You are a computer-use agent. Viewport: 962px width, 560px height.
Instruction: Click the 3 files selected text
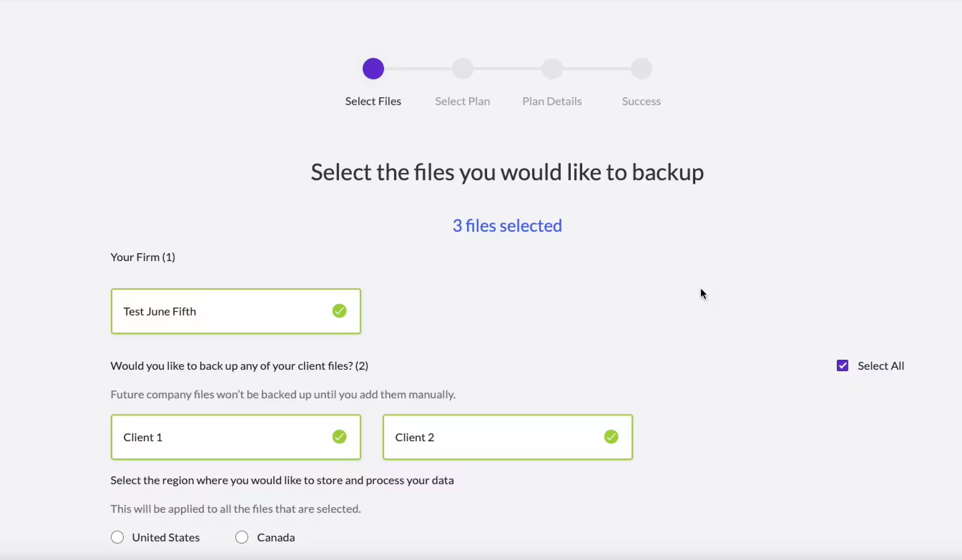coord(507,226)
